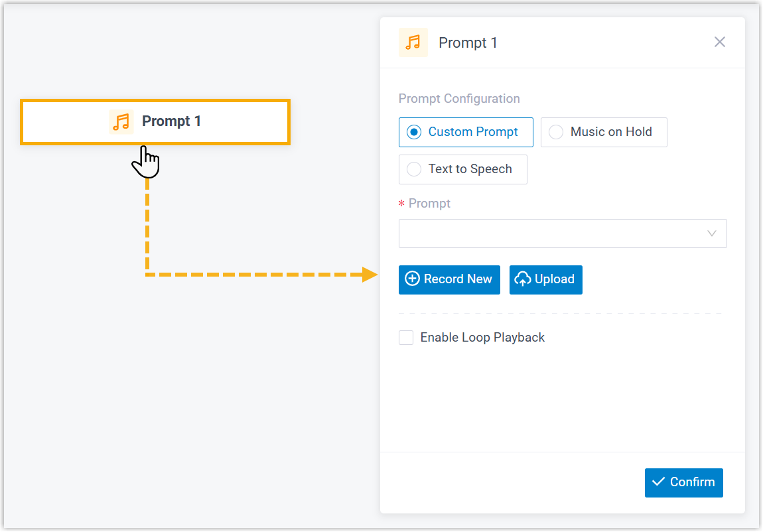Click the checkmark icon on Confirm
The image size is (763, 532).
click(659, 482)
